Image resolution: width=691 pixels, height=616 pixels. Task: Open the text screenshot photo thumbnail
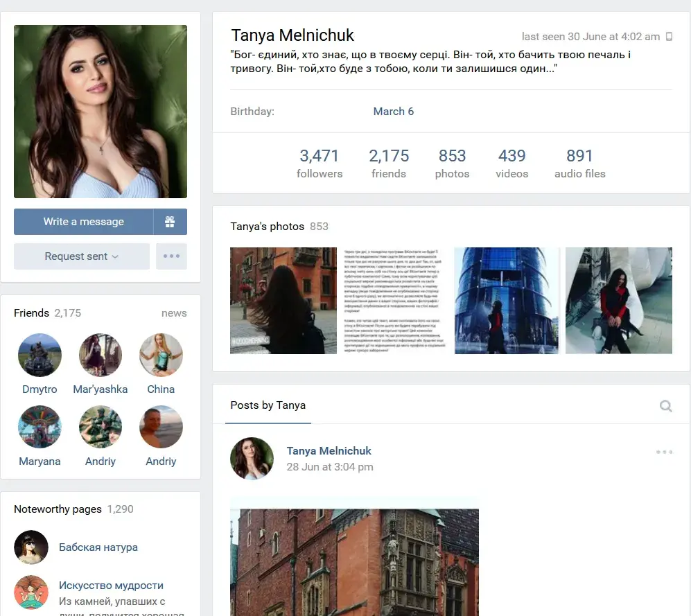coord(395,301)
